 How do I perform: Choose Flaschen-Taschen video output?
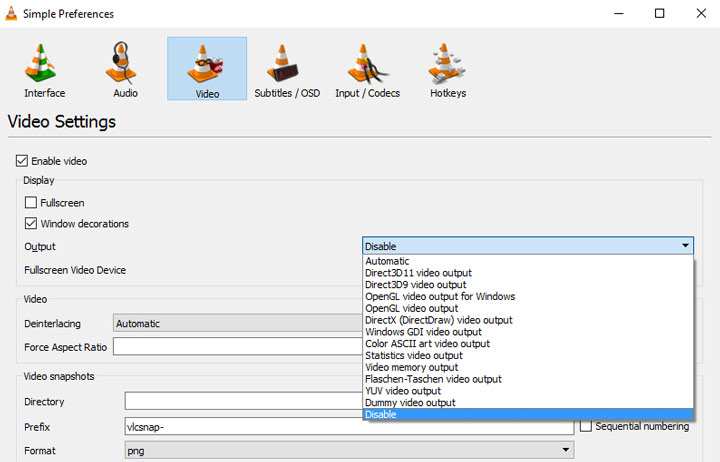[528, 379]
